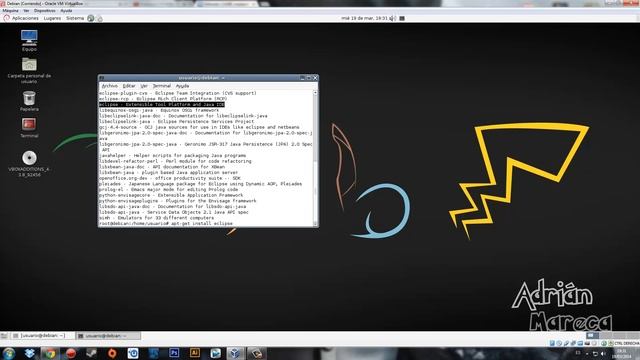Click VirtualBox mouse integration status icon

[604, 343]
